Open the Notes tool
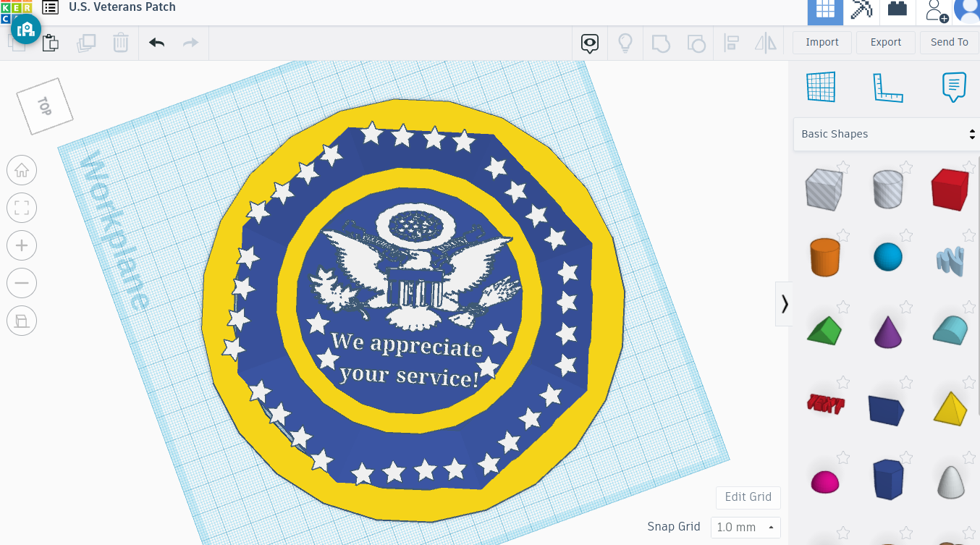Viewport: 980px width, 545px height. point(954,87)
